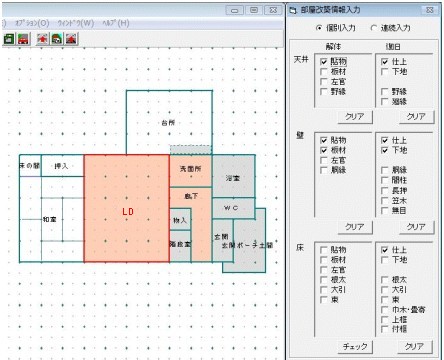The width and height of the screenshot is (444, 360).
Task: Click the green overlapping-windows toolbar icon
Action: click(9, 39)
